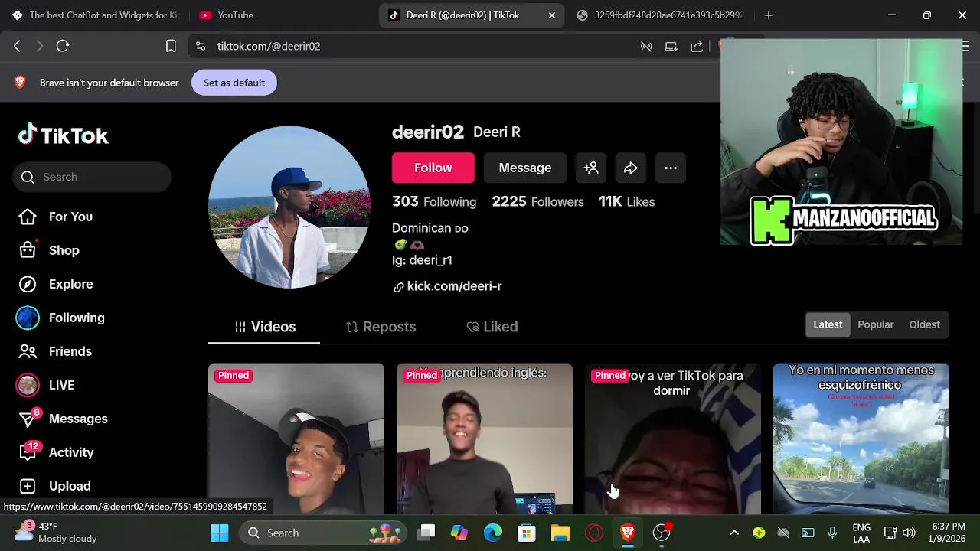980x551 pixels.
Task: Follow the deerir02 account
Action: (x=433, y=168)
